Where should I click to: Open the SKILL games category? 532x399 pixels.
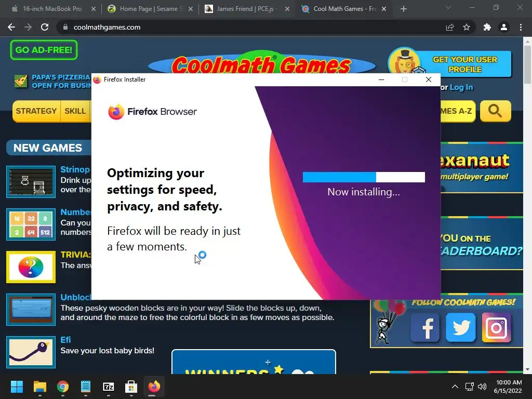click(x=75, y=111)
